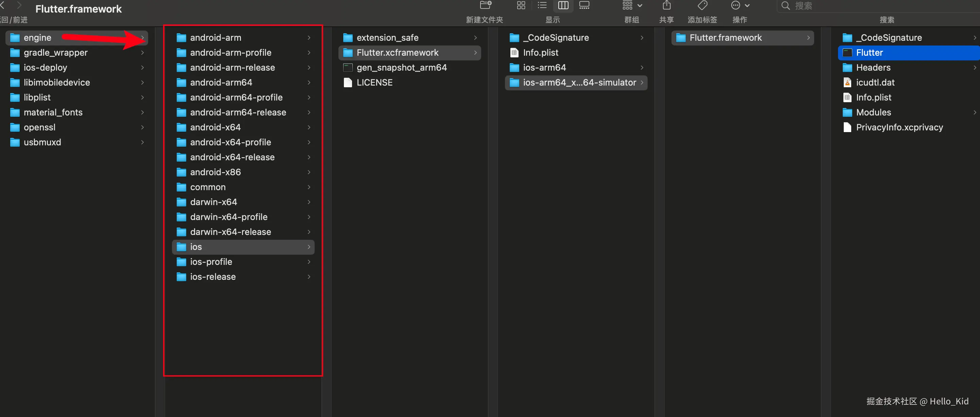Switch to icon grid view
The image size is (980, 417).
[x=521, y=5]
